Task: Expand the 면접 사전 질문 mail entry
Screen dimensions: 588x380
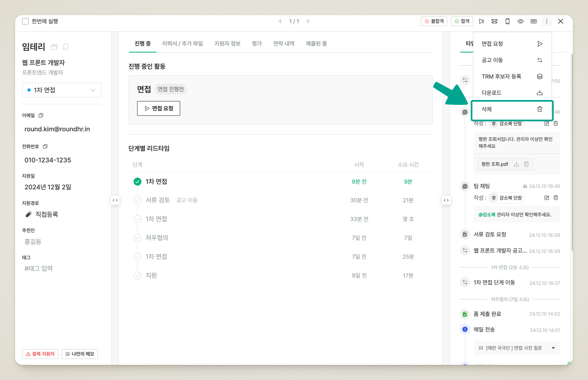Action: point(553,348)
